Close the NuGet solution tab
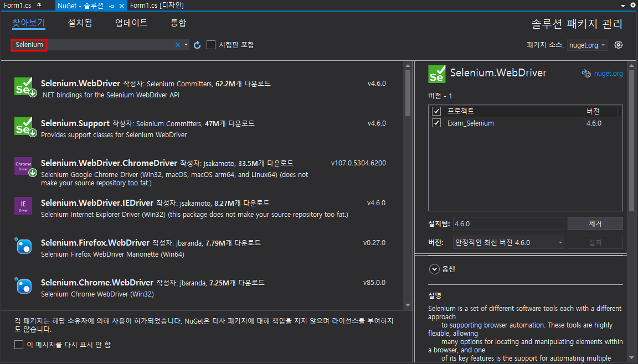This screenshot has height=364, width=638. pyautogui.click(x=122, y=6)
